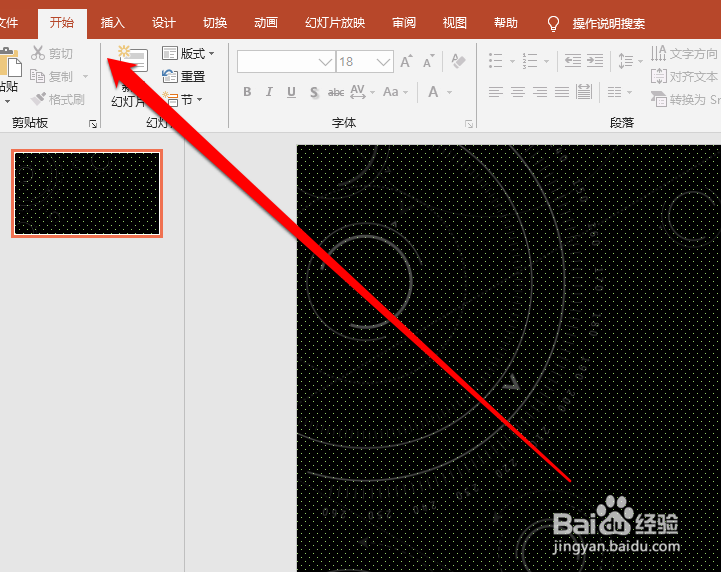Open the line spacing menu
Image resolution: width=721 pixels, height=572 pixels.
(630, 61)
